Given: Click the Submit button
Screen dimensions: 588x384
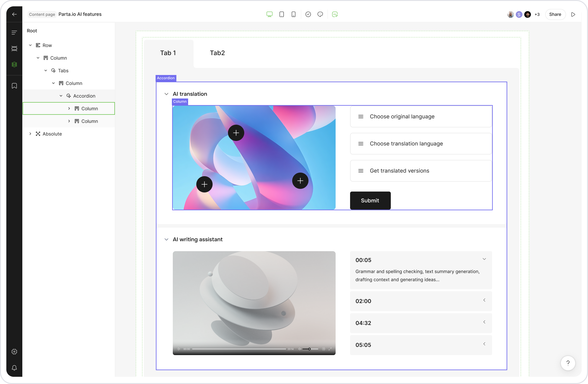Looking at the screenshot, I should [x=370, y=201].
